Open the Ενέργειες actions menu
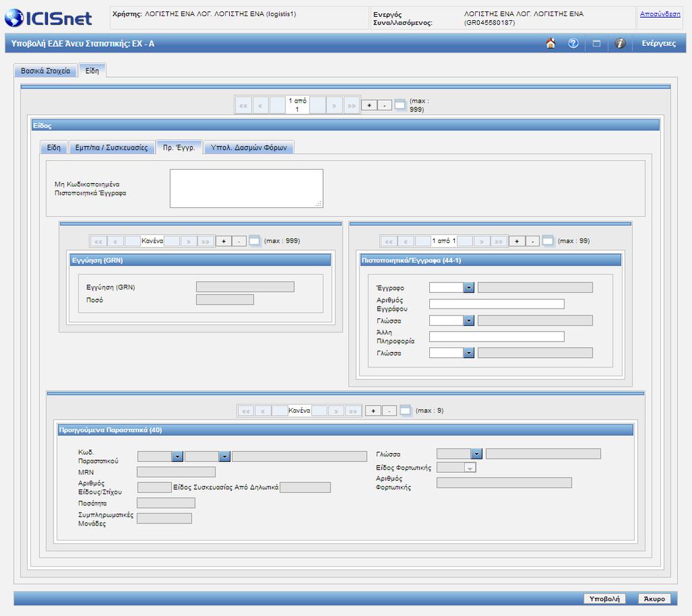 [x=658, y=43]
